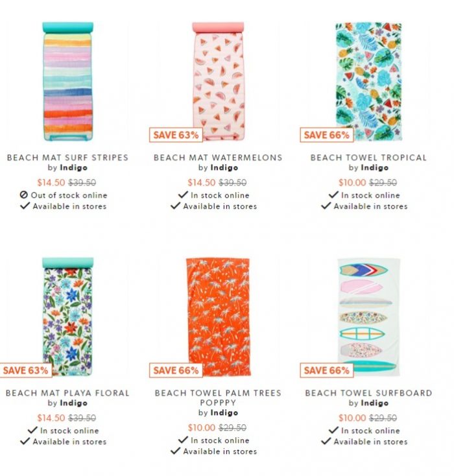Image resolution: width=454 pixels, height=476 pixels.
Task: Click the Beach Towel Tropical title link
Action: [x=368, y=158]
